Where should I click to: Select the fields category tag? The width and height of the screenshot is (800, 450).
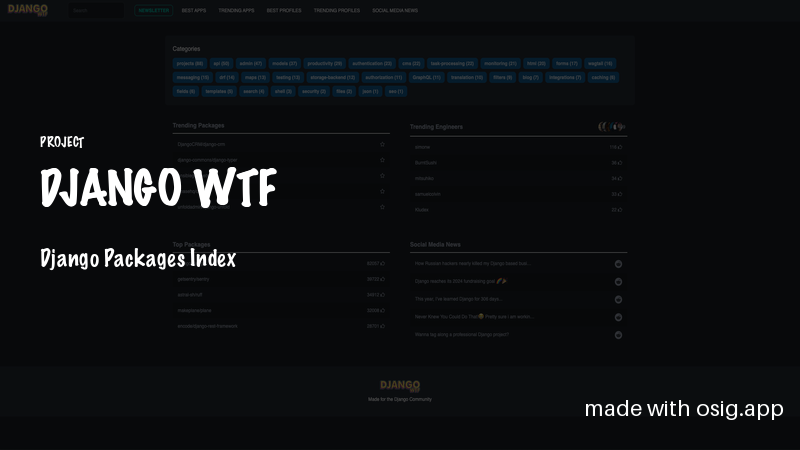[186, 91]
